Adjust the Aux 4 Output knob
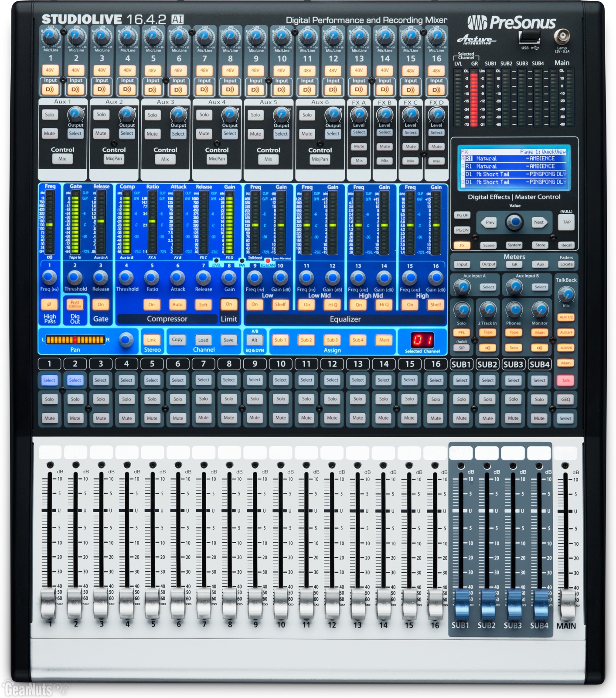 tap(230, 115)
